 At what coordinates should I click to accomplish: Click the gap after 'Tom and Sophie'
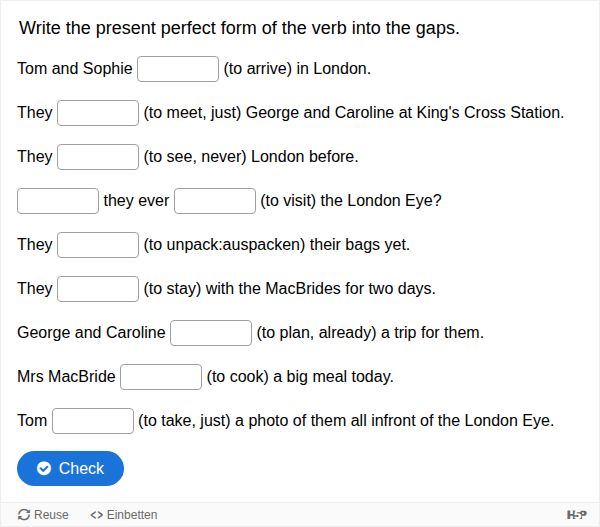click(x=178, y=69)
